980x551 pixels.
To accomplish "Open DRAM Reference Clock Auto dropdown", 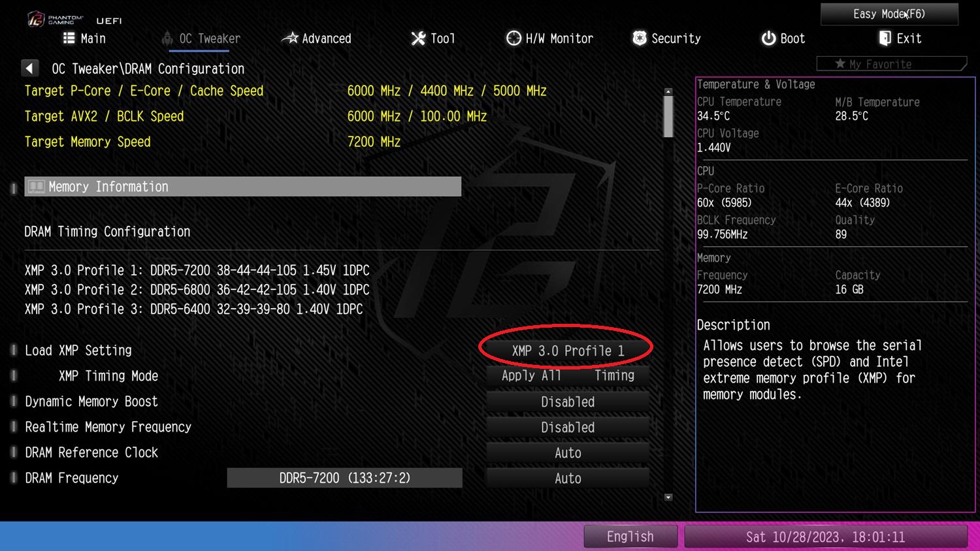I will 568,453.
